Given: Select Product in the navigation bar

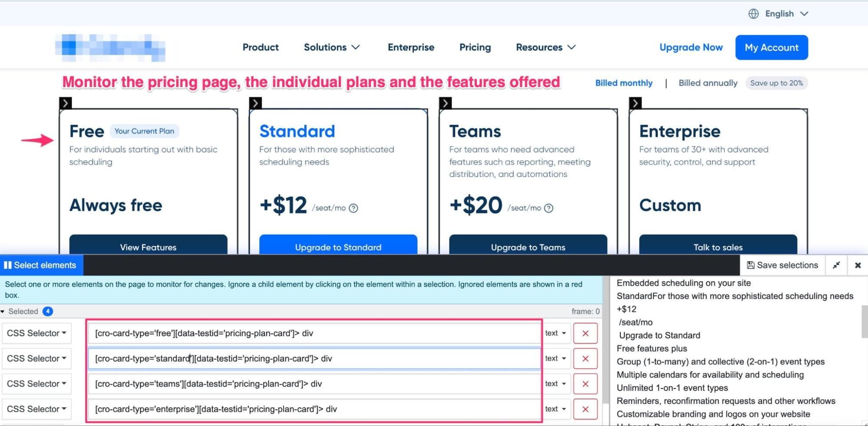Looking at the screenshot, I should pyautogui.click(x=260, y=47).
